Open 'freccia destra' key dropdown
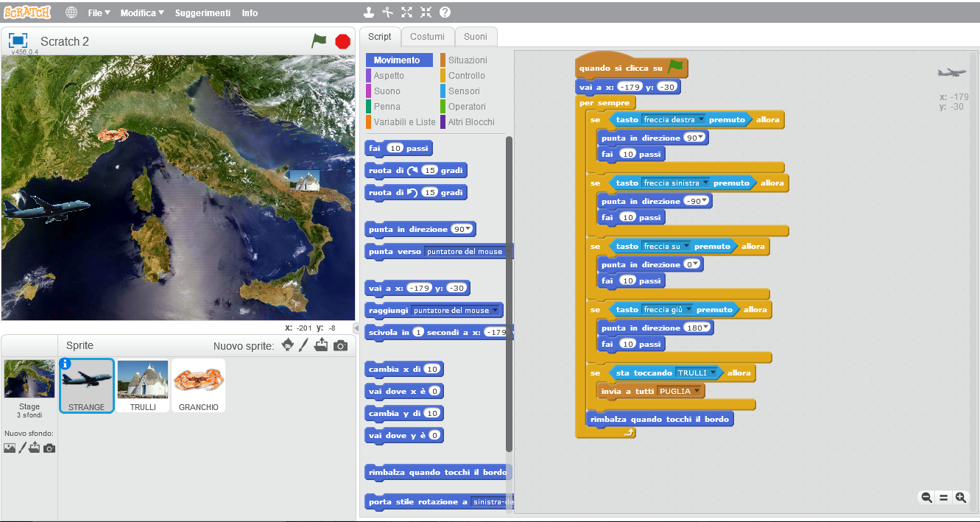The height and width of the screenshot is (522, 980). tap(701, 120)
